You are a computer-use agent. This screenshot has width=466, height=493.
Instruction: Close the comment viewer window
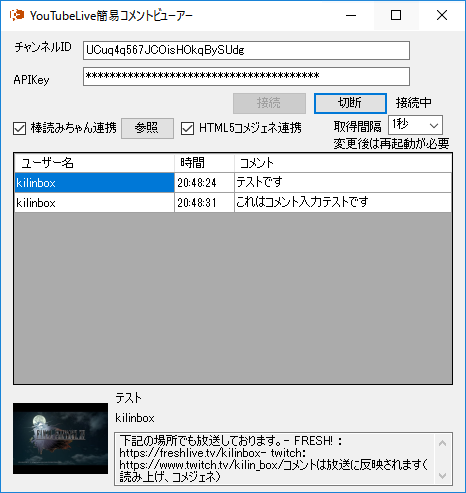pyautogui.click(x=442, y=15)
